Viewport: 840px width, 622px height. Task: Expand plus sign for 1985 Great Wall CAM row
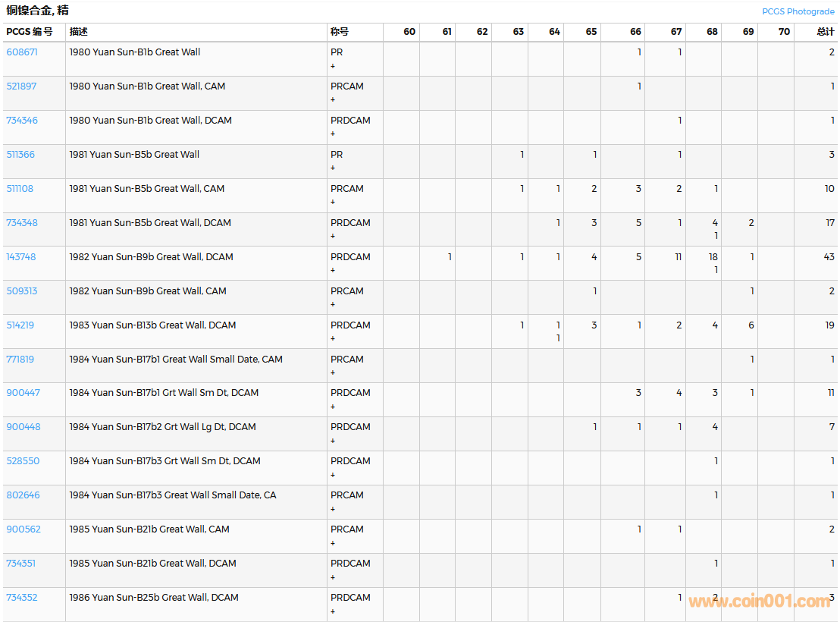[333, 543]
